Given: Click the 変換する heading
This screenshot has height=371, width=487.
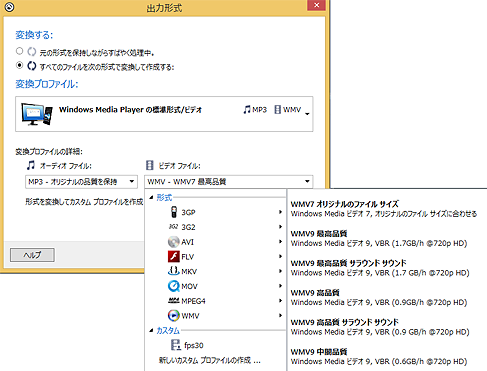Looking at the screenshot, I should coord(34,35).
